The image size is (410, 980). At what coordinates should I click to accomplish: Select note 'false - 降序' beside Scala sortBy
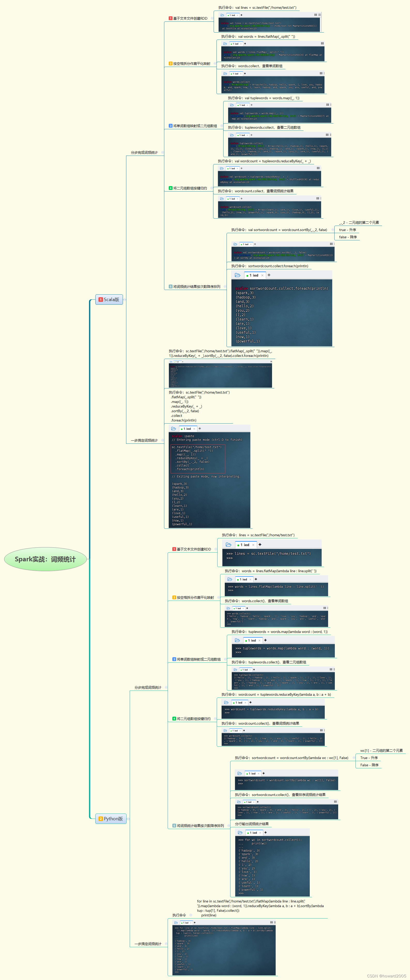348,237
